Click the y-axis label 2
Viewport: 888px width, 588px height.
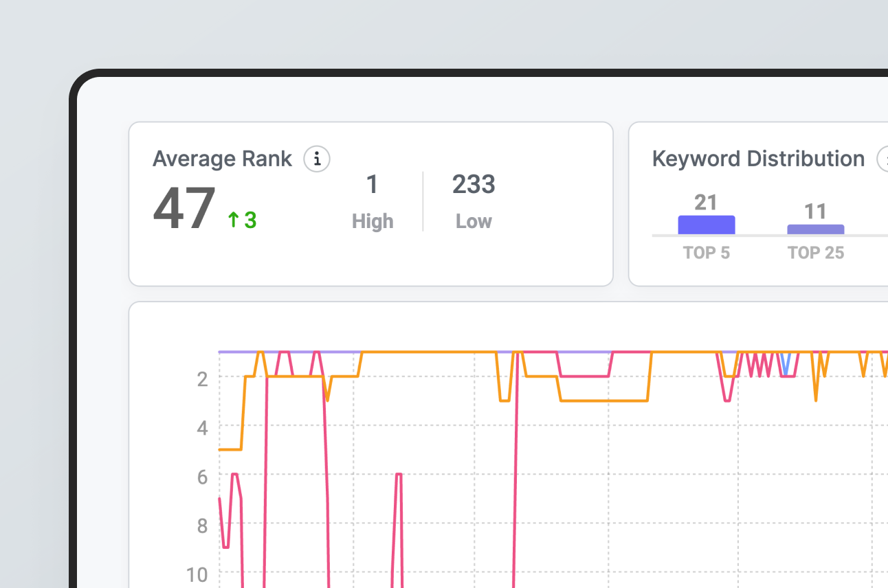(x=202, y=378)
